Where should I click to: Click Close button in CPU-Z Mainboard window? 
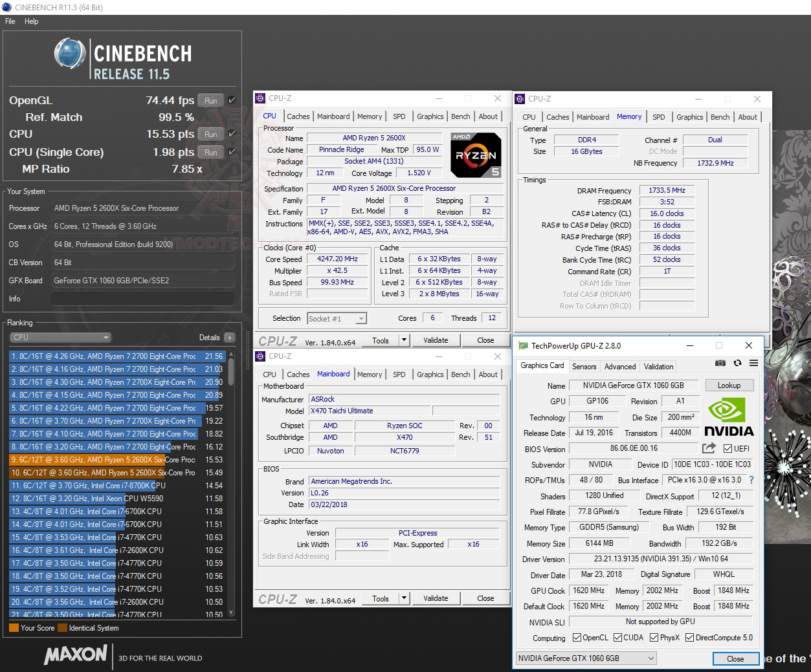click(485, 598)
